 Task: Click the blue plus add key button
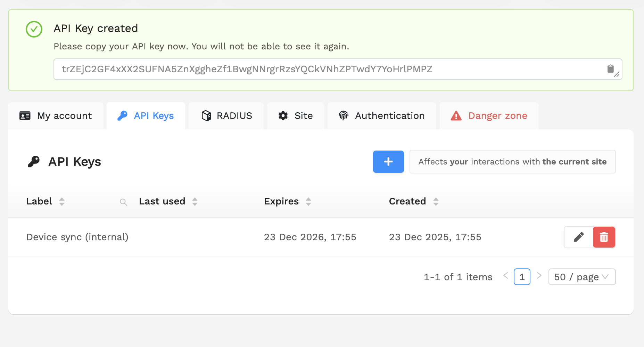coord(388,162)
